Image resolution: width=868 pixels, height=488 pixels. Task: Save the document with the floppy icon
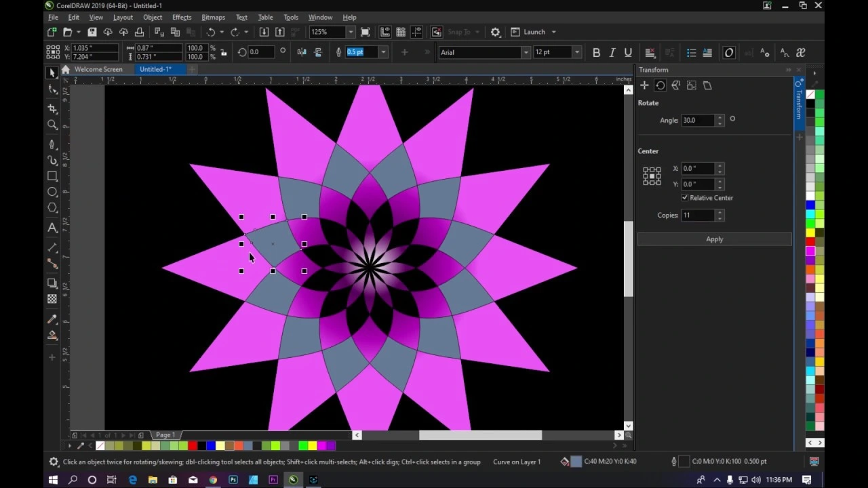point(92,32)
